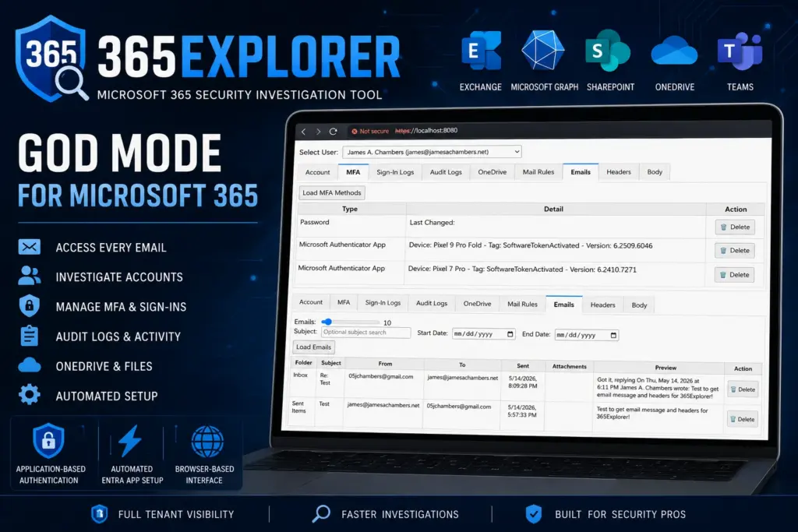Open the Audit Logs tab in the lower row
Image resolution: width=798 pixels, height=532 pixels.
click(432, 303)
